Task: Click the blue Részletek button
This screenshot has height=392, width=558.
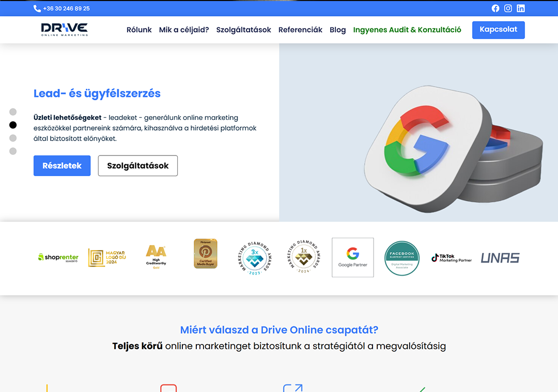Action: coord(62,166)
